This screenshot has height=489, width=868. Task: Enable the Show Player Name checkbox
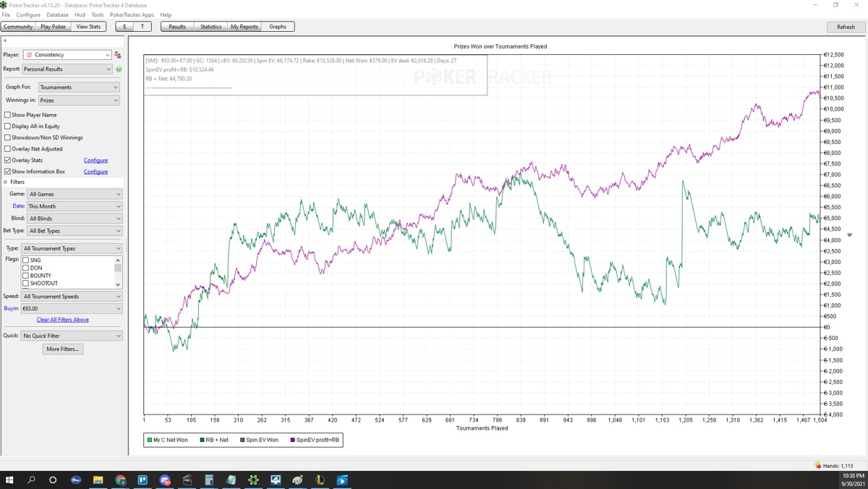point(8,115)
